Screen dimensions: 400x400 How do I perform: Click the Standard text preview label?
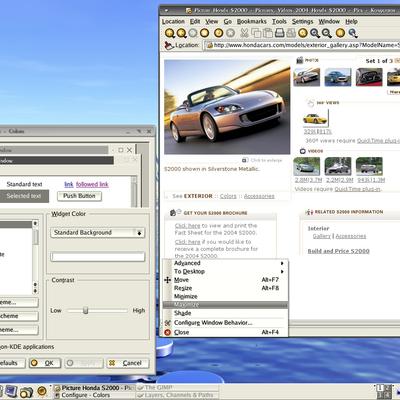[x=24, y=184]
